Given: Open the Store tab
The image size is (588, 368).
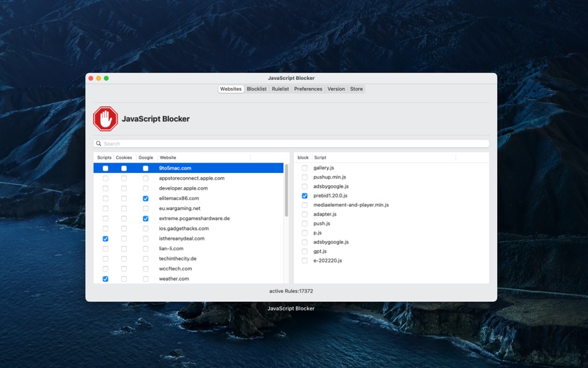Looking at the screenshot, I should click(357, 89).
